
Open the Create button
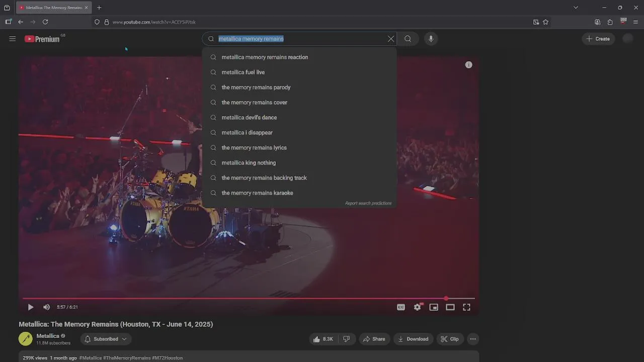[x=598, y=39]
